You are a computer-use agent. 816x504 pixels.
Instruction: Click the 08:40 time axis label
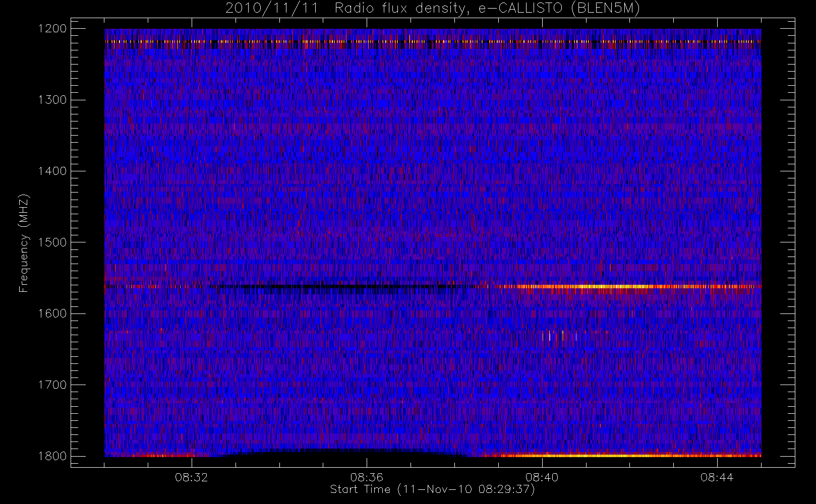pyautogui.click(x=542, y=477)
